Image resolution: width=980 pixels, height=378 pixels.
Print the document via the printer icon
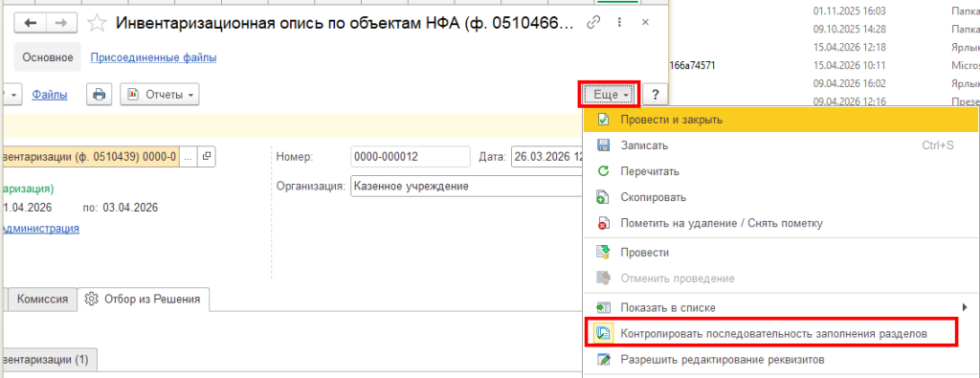pos(99,95)
